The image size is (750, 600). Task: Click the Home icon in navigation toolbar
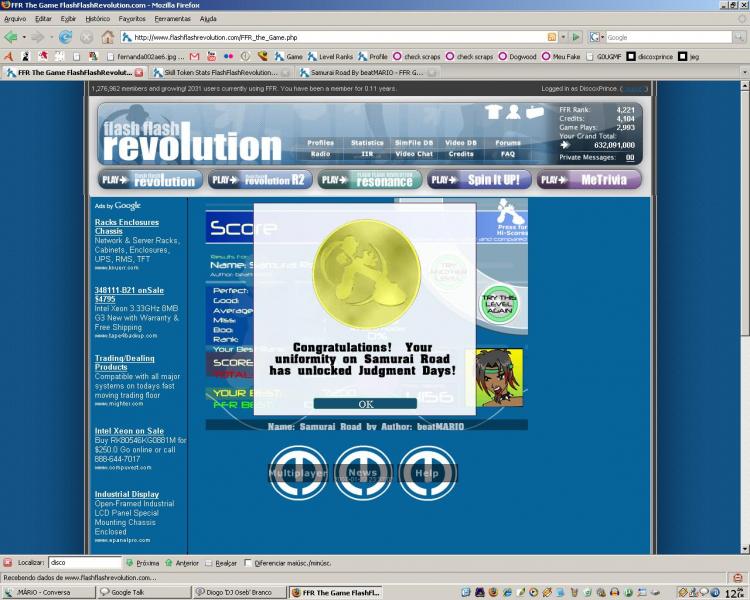(x=107, y=37)
